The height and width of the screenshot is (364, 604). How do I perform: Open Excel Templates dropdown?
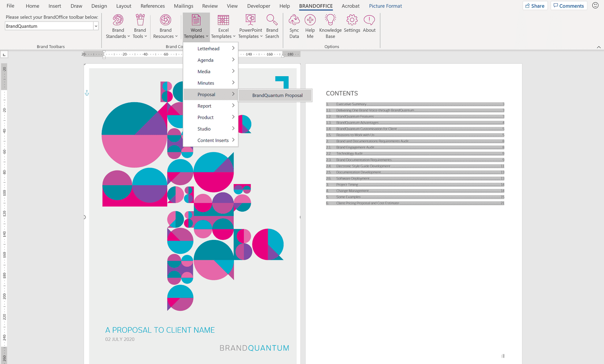[x=223, y=26]
